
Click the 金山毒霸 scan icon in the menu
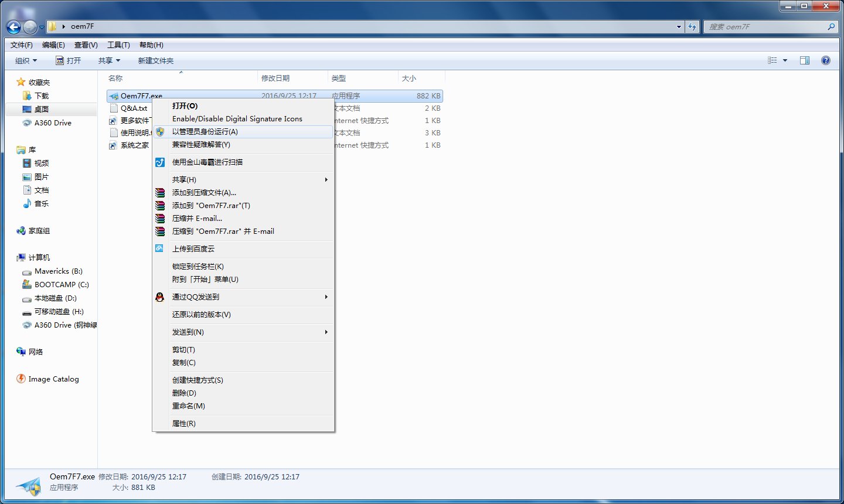pyautogui.click(x=160, y=162)
